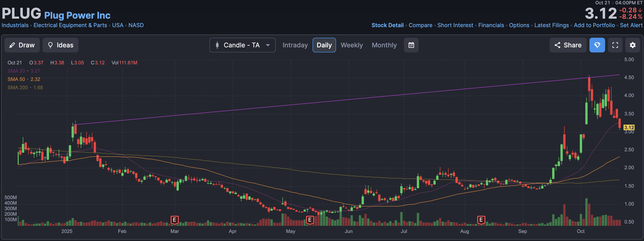Click the lightbulb icon in Ideas

pyautogui.click(x=50, y=45)
